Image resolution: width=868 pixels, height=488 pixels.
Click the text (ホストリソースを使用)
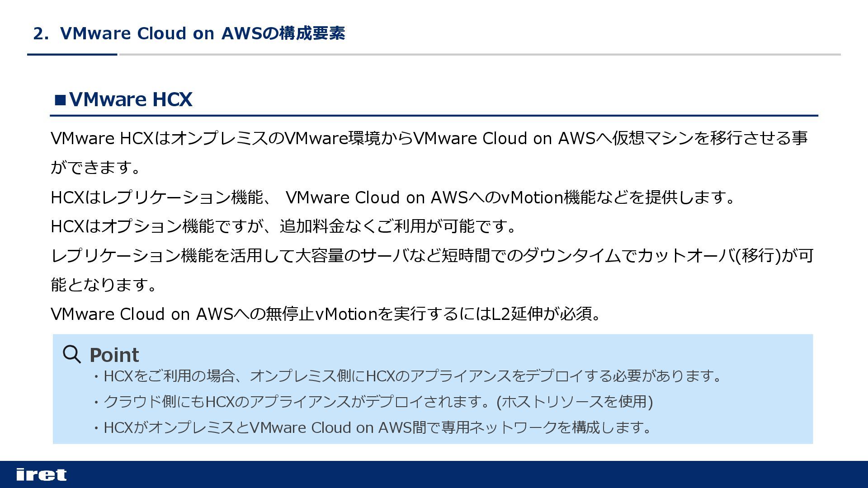(575, 402)
